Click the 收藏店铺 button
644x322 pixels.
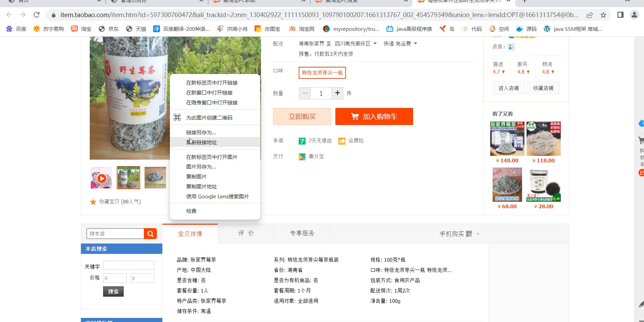pos(543,88)
